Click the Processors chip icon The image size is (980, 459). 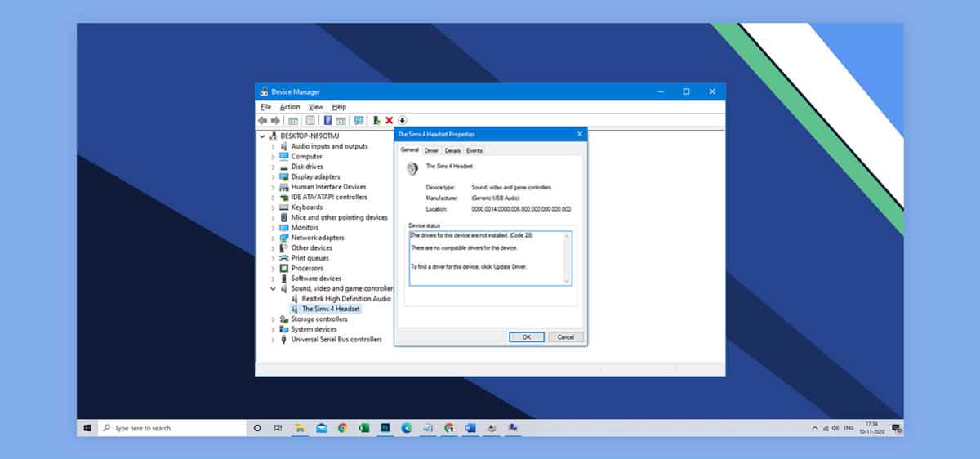click(x=283, y=268)
